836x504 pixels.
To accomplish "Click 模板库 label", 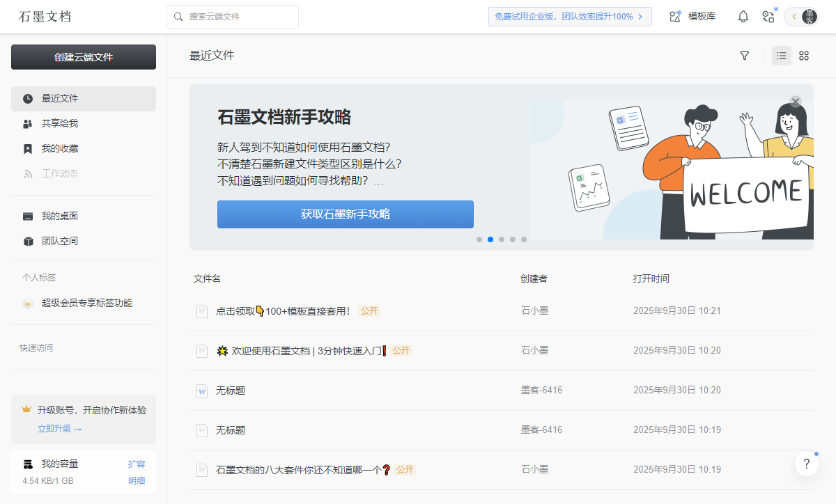I will point(702,17).
